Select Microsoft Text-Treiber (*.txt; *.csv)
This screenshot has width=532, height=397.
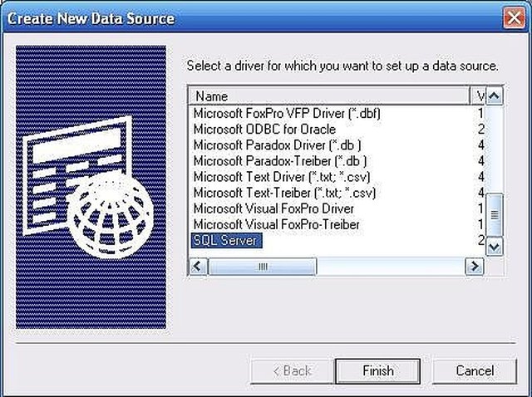[x=284, y=193]
